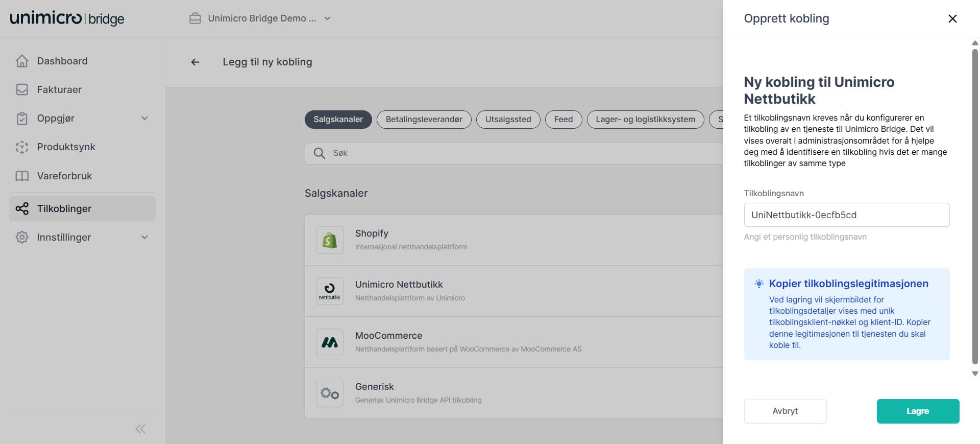The width and height of the screenshot is (980, 444).
Task: Expand the Innstillinger submenu chevron
Action: pos(144,237)
